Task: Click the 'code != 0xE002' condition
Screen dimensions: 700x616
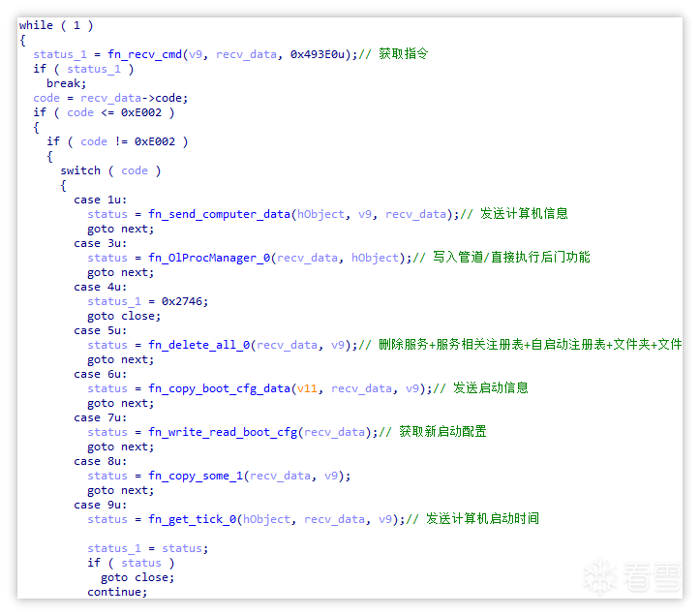Action: tap(128, 141)
